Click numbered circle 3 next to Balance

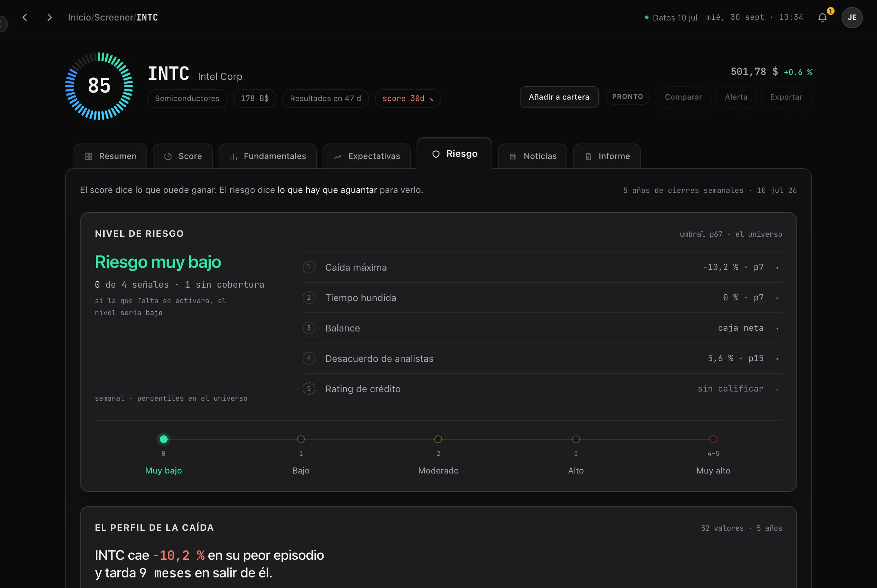point(309,328)
